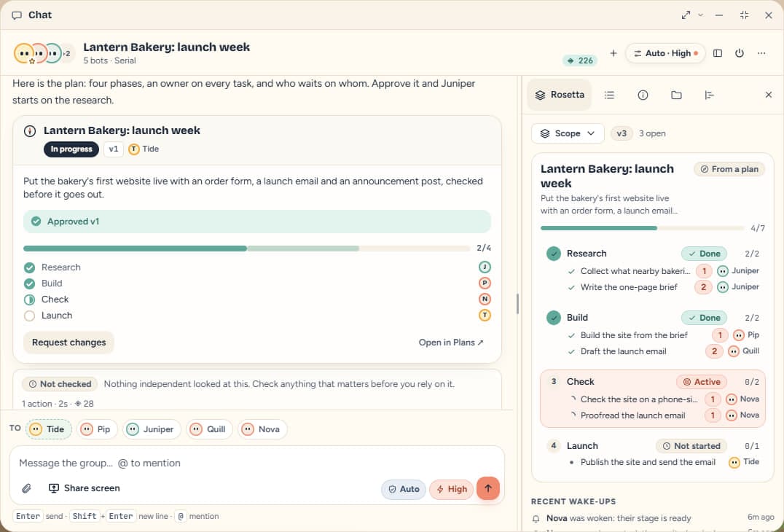Screen dimensions: 784x532
Task: Click the 226 token counter badge
Action: pyautogui.click(x=580, y=60)
